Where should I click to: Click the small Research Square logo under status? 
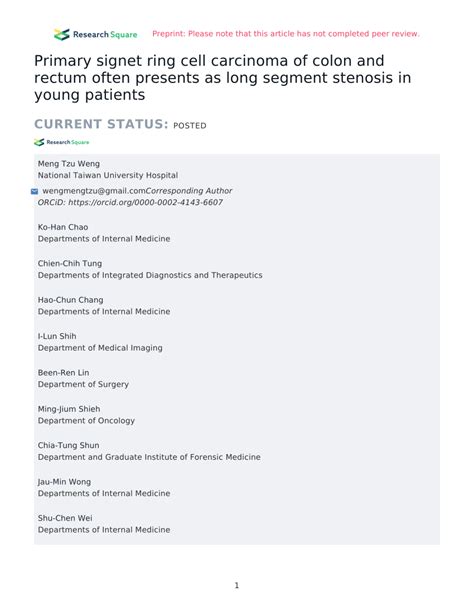(x=61, y=142)
